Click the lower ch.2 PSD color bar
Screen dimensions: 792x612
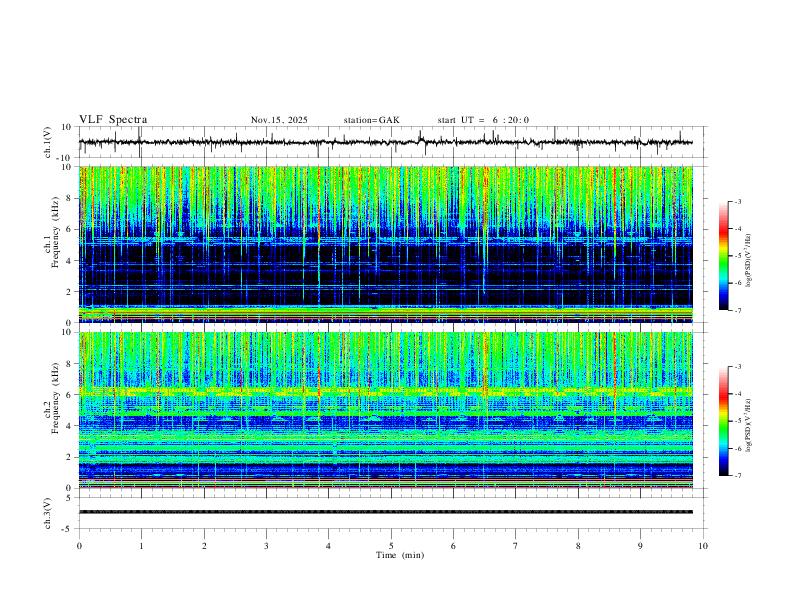pyautogui.click(x=723, y=421)
